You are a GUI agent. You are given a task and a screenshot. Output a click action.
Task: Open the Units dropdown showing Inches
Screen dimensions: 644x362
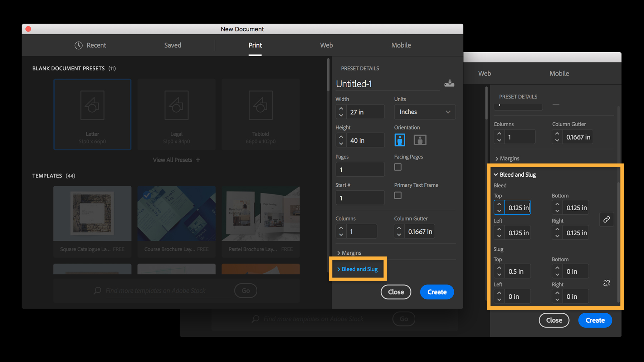click(x=424, y=112)
